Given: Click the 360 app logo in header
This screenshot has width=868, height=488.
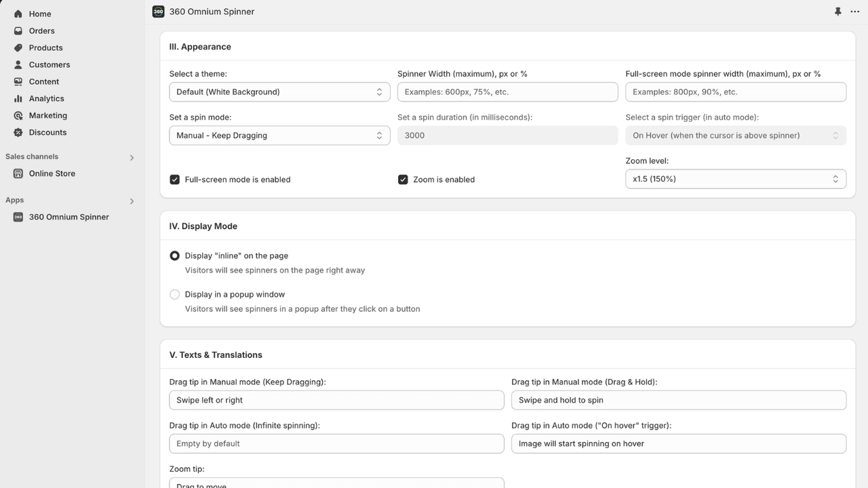Looking at the screenshot, I should [x=158, y=12].
